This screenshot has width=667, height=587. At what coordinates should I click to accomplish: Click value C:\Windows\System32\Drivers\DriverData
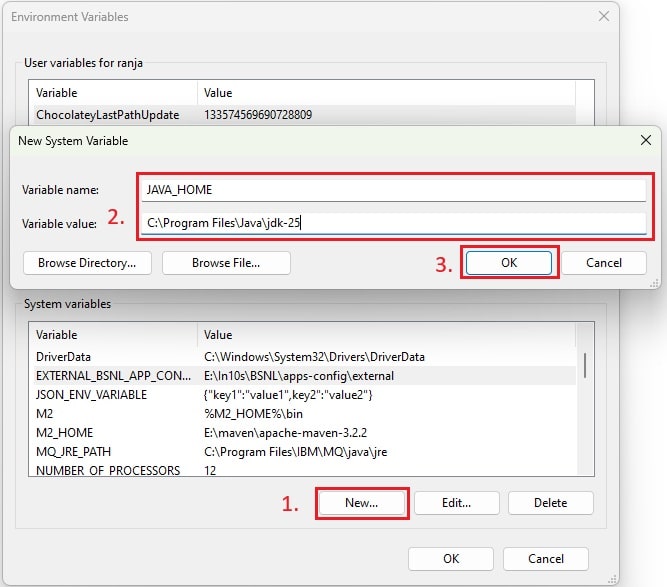314,356
